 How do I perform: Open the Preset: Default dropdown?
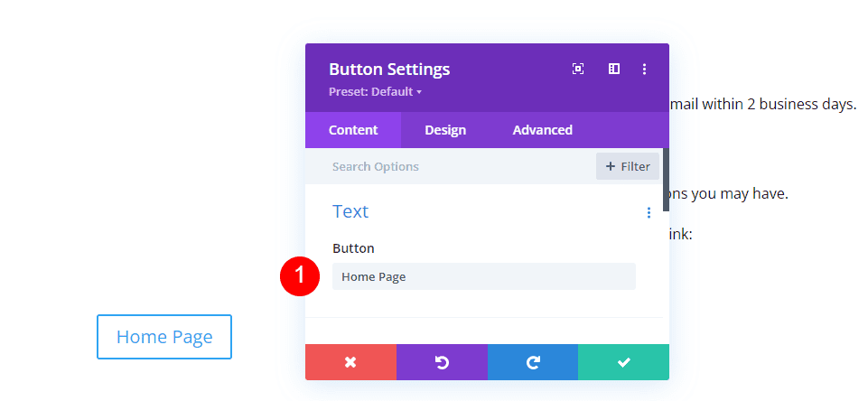(x=375, y=91)
